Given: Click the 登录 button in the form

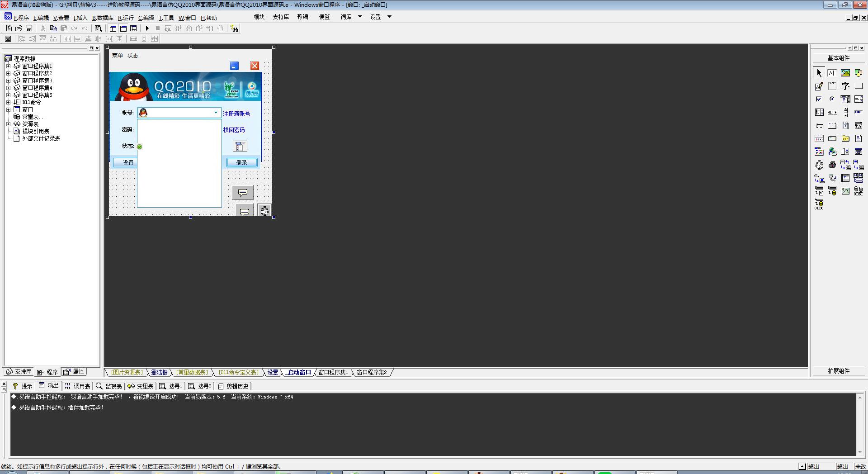Looking at the screenshot, I should 242,162.
